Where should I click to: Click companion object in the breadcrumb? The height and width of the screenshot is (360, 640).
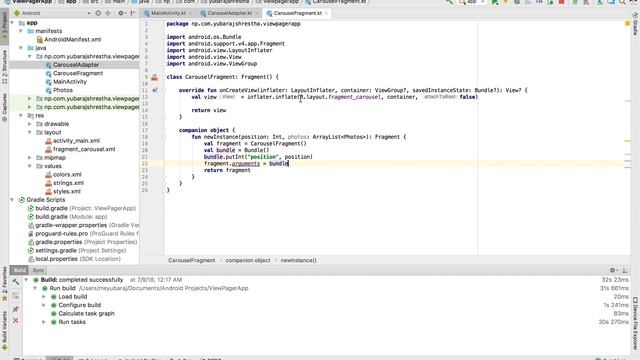tap(248, 260)
